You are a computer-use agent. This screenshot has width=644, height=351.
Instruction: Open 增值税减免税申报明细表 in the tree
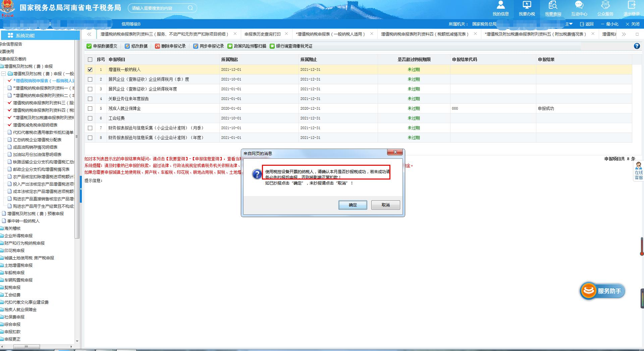click(35, 125)
